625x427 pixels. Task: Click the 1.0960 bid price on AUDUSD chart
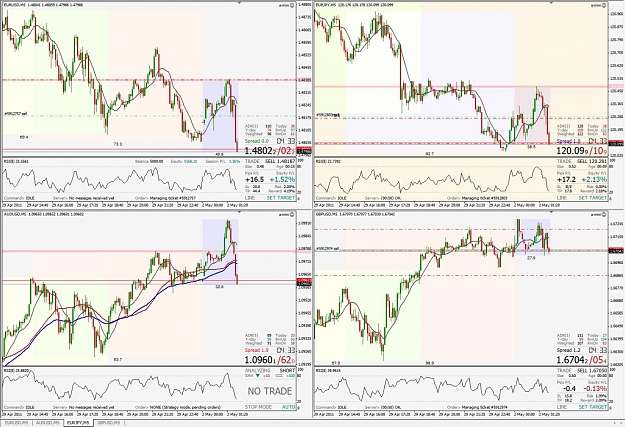[261, 360]
